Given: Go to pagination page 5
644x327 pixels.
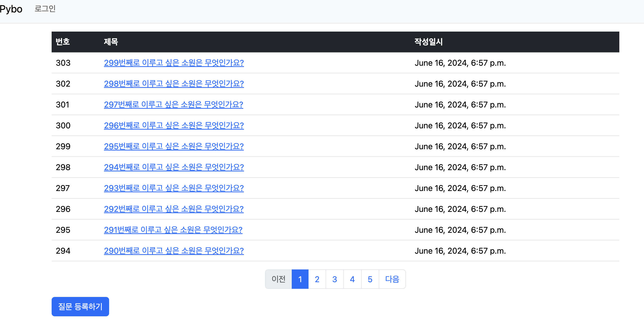Looking at the screenshot, I should 370,279.
